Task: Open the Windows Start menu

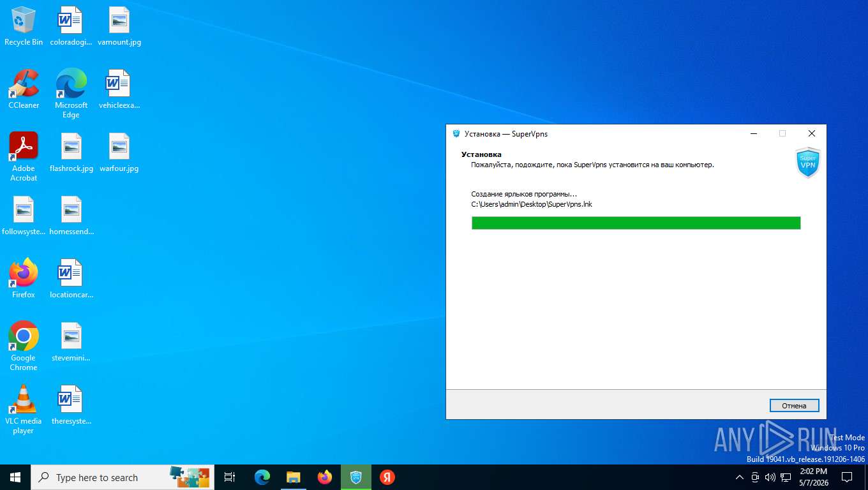Action: point(15,477)
